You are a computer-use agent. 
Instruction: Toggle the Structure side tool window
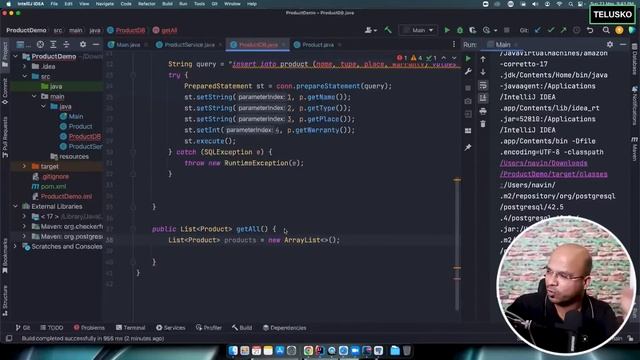click(x=5, y=300)
